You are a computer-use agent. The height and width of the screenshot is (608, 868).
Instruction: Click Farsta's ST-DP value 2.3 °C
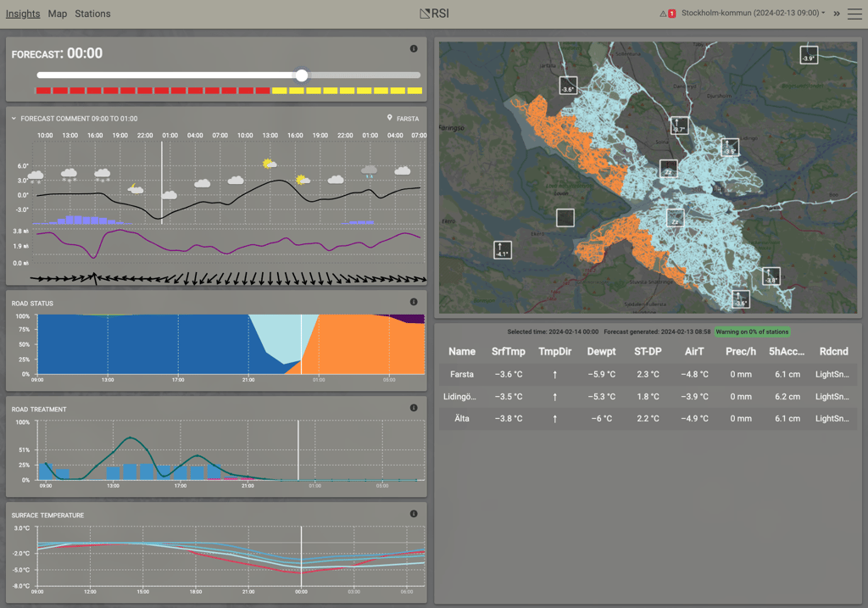(648, 374)
